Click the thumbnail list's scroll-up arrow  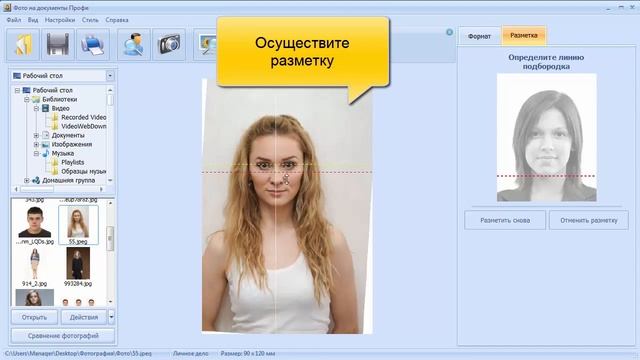point(110,203)
